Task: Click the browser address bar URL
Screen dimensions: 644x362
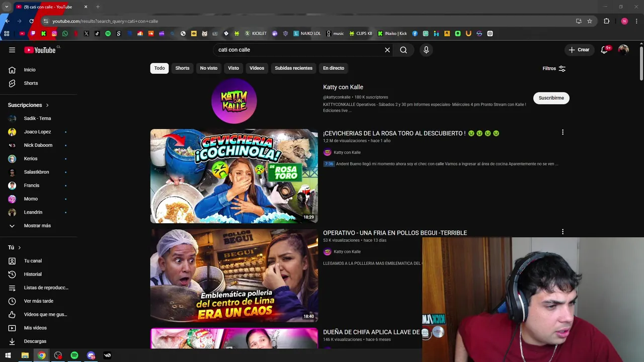Action: (x=105, y=21)
